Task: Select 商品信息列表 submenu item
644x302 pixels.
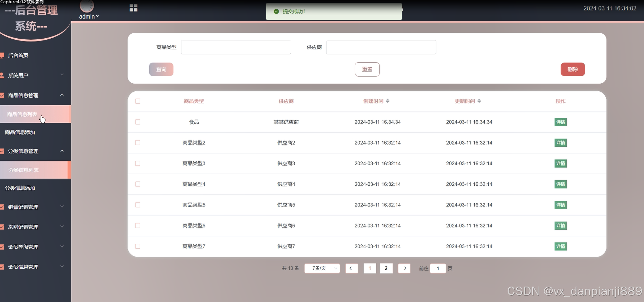Action: (x=35, y=114)
